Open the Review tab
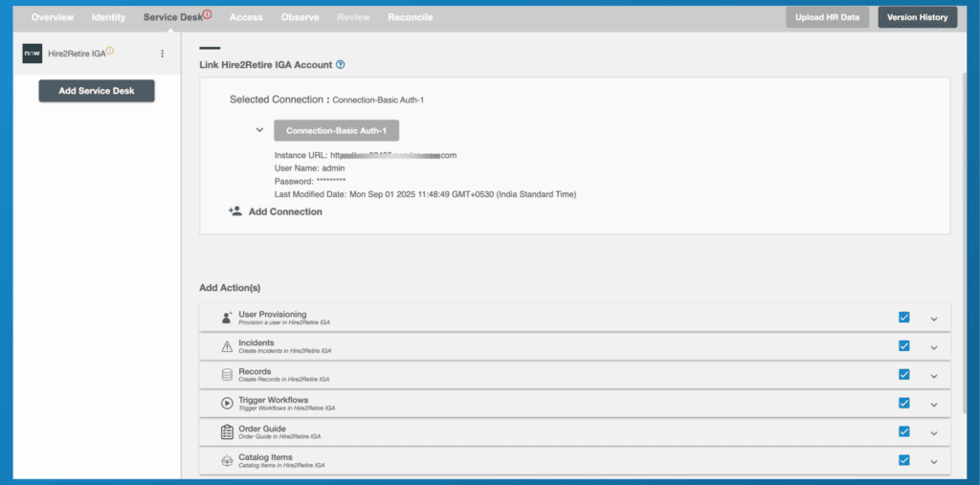Image resolution: width=980 pixels, height=485 pixels. 354,17
